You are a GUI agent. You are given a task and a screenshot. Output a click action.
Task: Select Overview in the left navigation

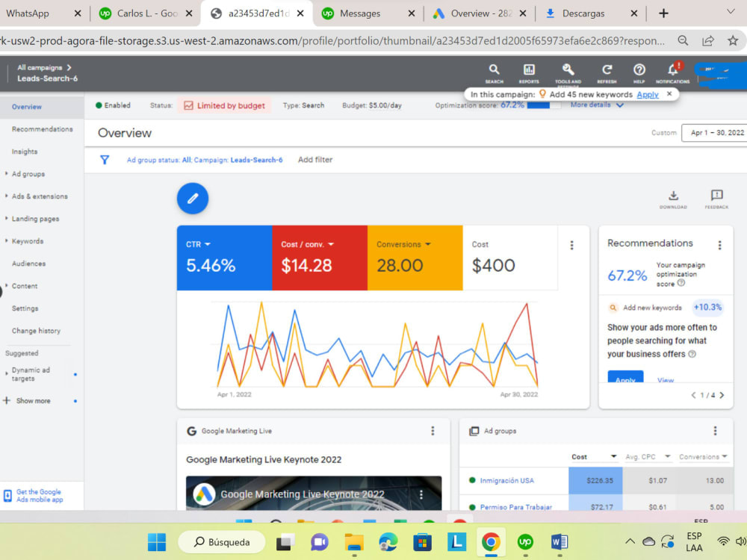coord(27,107)
